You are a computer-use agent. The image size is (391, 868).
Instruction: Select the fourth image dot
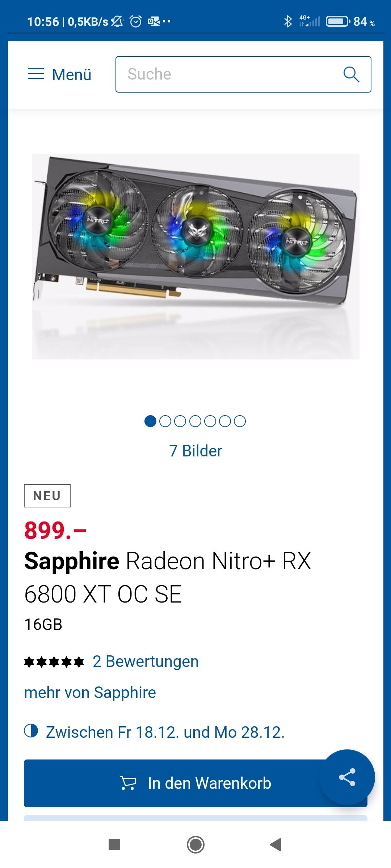(195, 421)
